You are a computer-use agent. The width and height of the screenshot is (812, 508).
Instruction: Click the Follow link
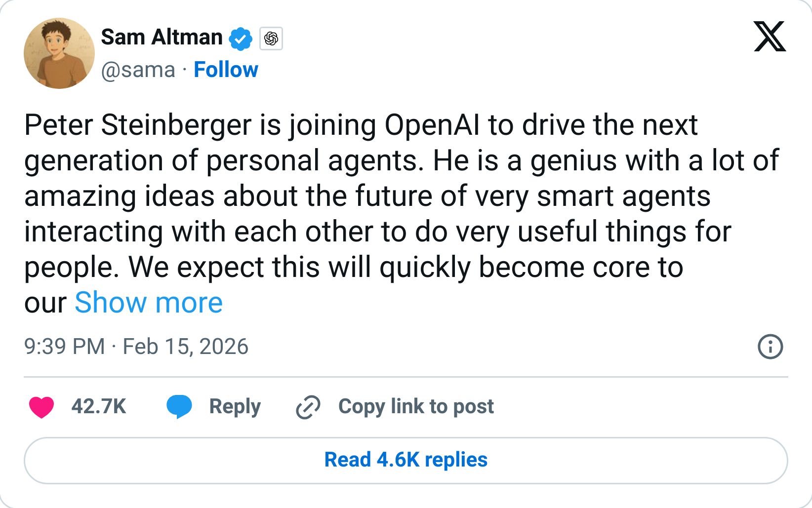tap(225, 70)
